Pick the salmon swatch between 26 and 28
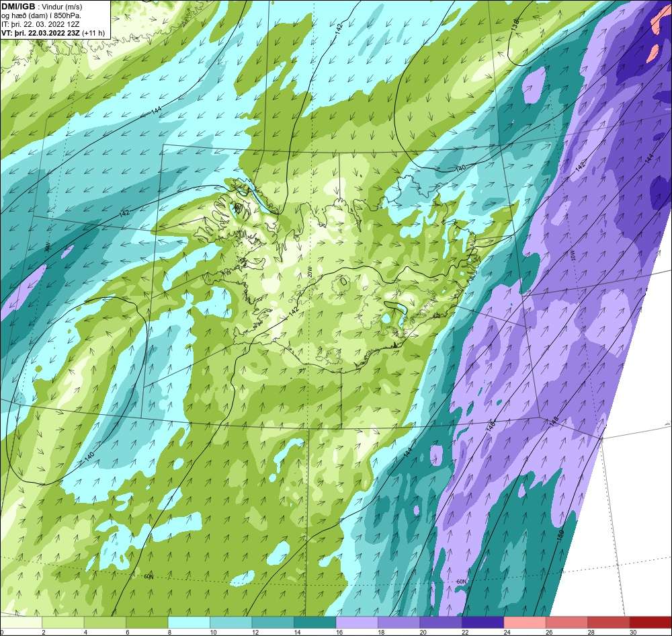The image size is (672, 636). click(x=567, y=623)
